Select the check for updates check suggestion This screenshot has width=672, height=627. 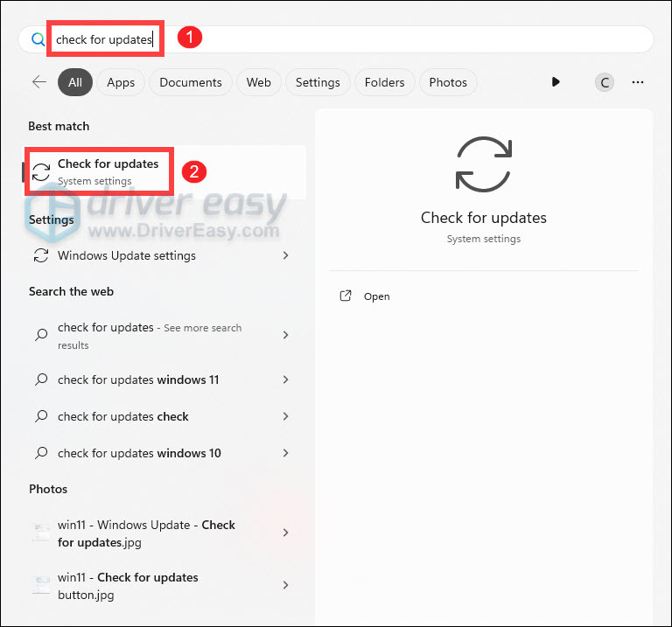[x=123, y=417]
